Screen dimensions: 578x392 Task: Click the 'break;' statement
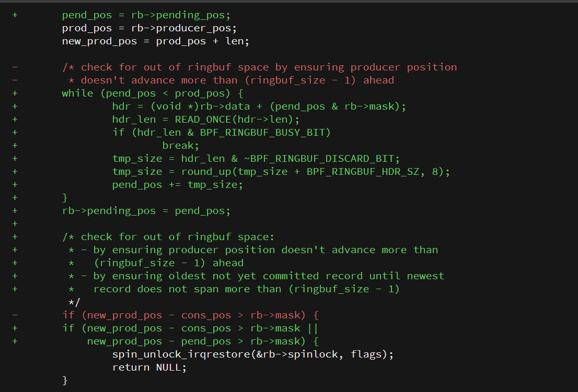tap(180, 146)
